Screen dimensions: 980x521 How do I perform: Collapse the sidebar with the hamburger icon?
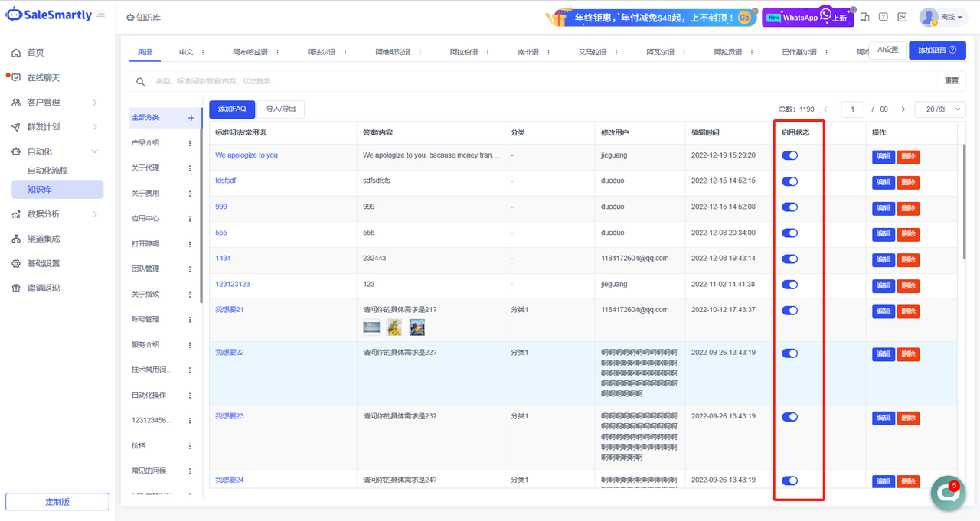point(101,15)
